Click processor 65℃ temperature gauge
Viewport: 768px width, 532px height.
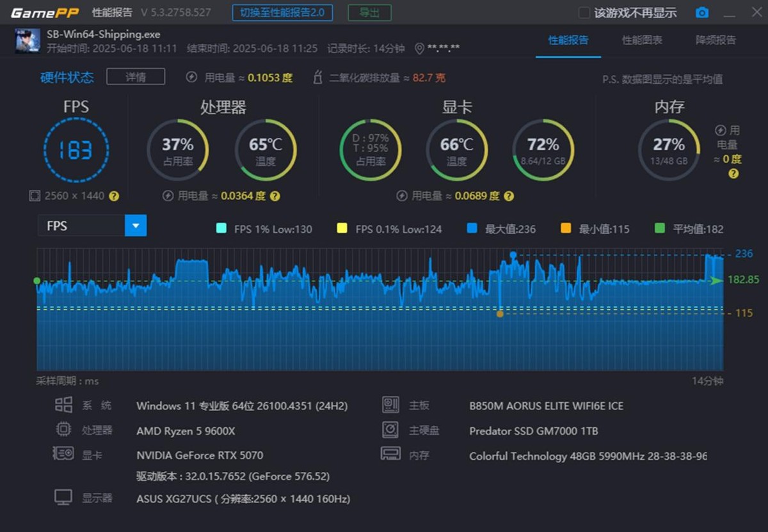click(x=266, y=150)
